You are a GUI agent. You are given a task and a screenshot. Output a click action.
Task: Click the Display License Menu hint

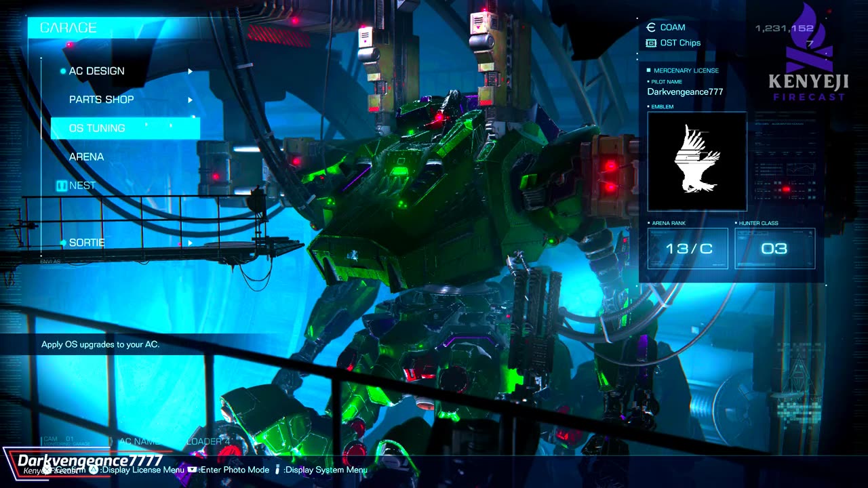click(x=142, y=470)
